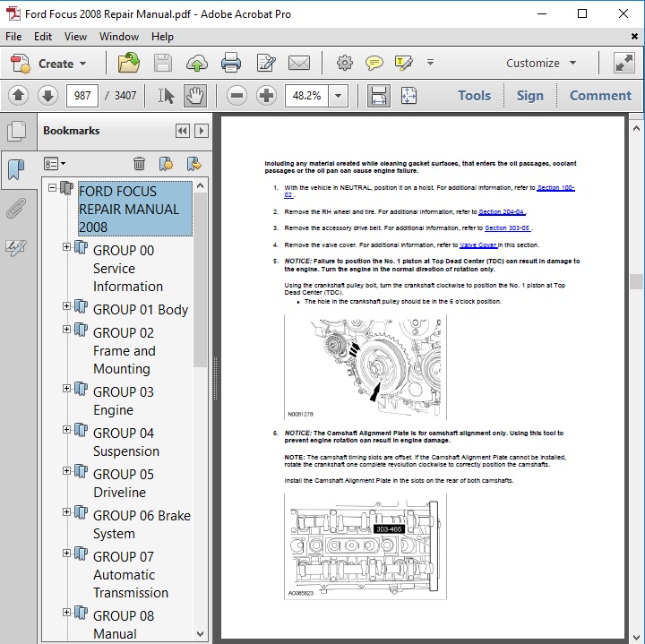Open the File menu

click(x=13, y=37)
